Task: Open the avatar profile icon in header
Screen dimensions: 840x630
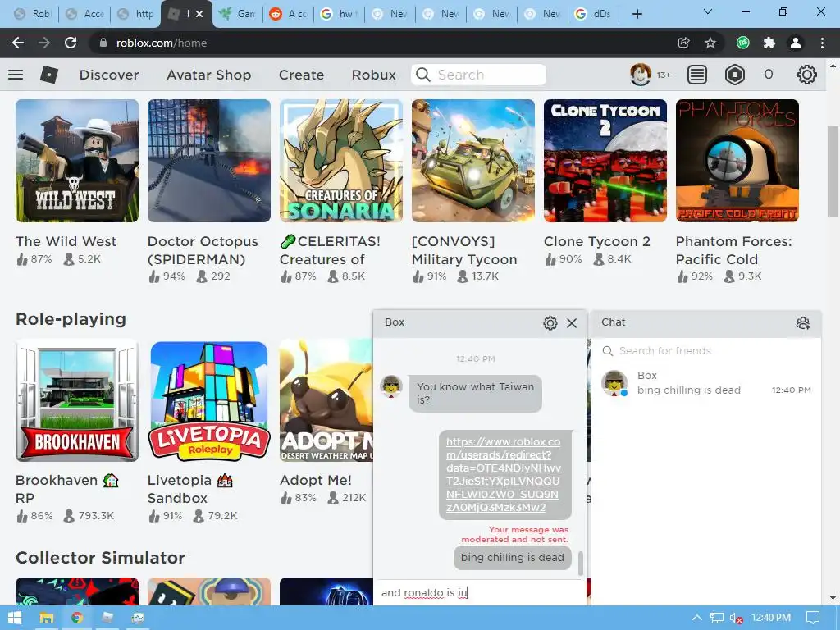Action: click(640, 75)
